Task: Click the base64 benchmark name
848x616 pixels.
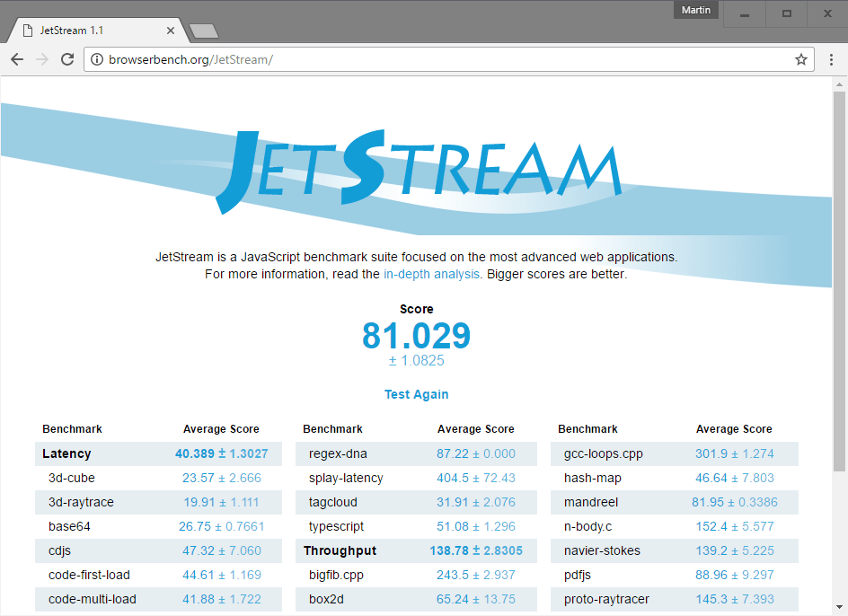Action: point(69,527)
